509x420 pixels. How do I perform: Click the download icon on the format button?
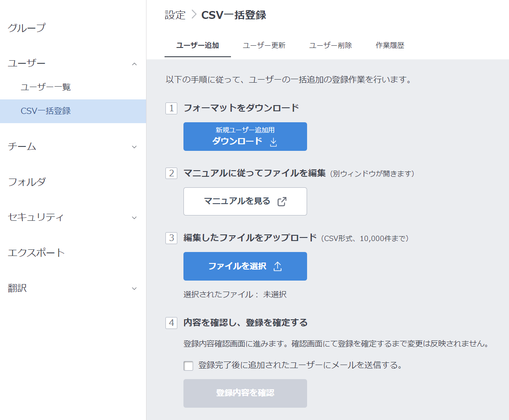tap(273, 141)
